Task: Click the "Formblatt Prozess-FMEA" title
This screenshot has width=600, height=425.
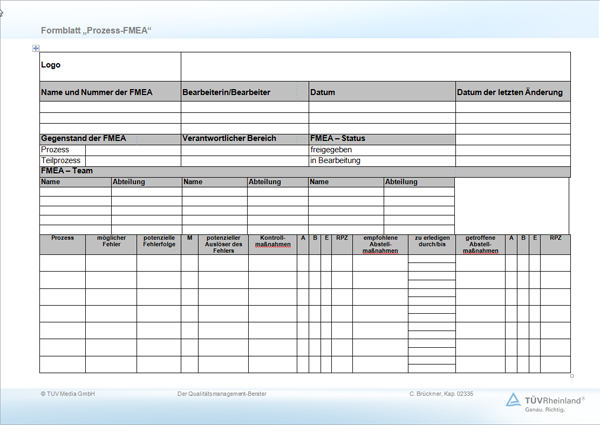Action: pos(96,31)
